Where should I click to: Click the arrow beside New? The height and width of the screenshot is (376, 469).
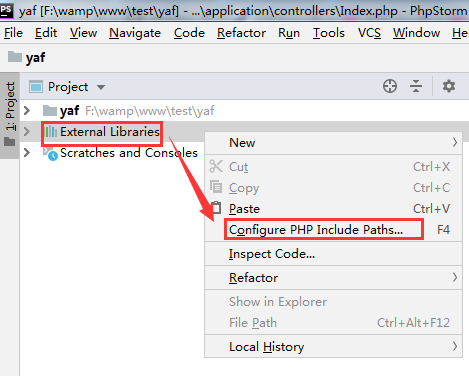click(455, 143)
